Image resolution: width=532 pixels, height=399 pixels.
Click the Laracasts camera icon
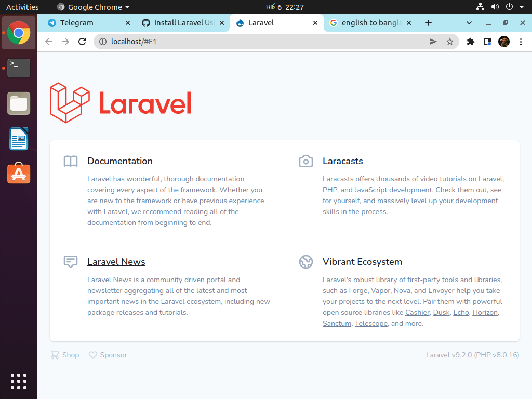(x=305, y=161)
